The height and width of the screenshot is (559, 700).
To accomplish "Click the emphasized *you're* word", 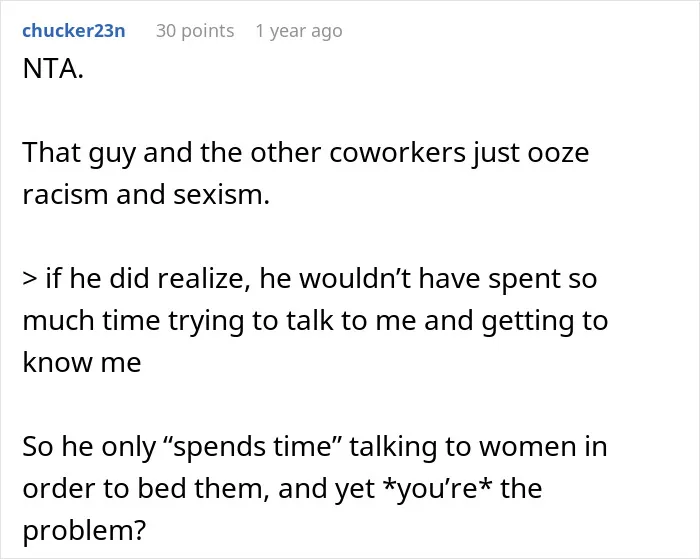I will [x=438, y=489].
